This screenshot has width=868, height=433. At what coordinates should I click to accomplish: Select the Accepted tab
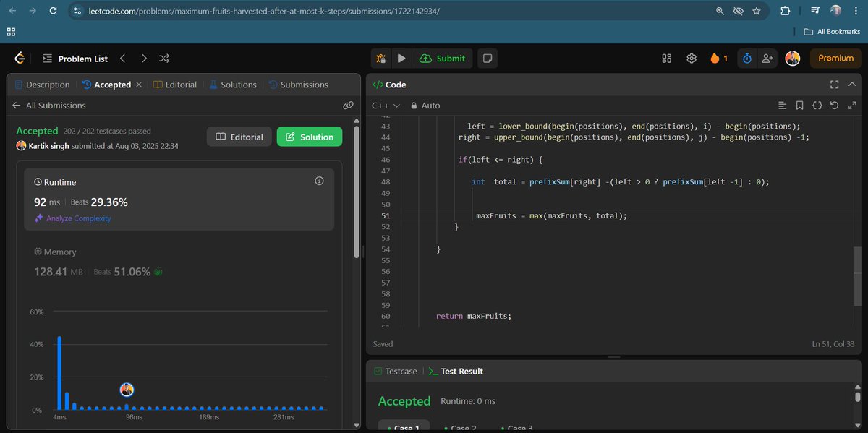pyautogui.click(x=106, y=85)
